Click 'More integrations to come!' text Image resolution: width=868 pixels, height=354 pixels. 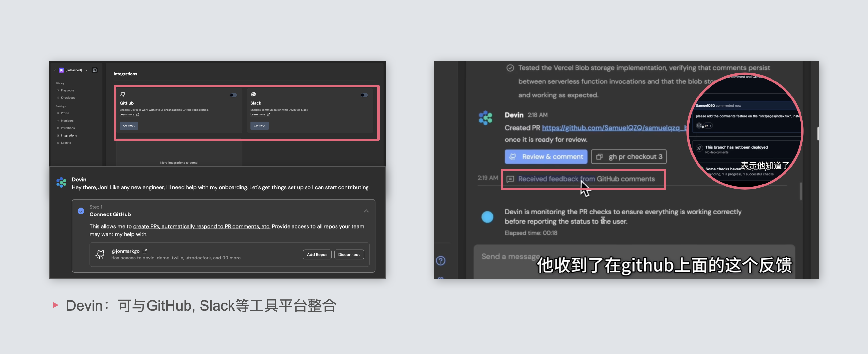[179, 162]
